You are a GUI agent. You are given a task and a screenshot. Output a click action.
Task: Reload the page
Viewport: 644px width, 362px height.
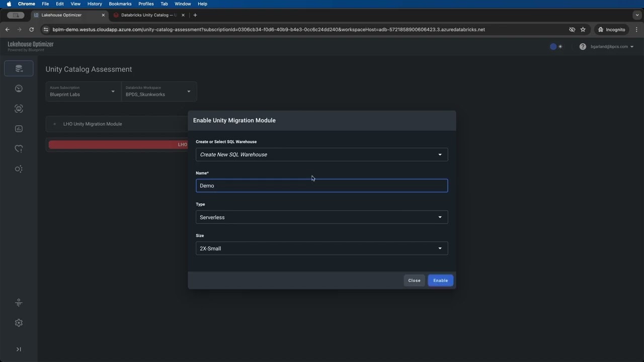click(32, 30)
